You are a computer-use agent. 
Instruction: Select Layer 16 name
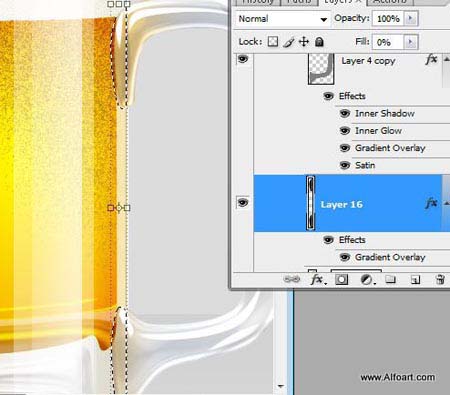pos(341,204)
